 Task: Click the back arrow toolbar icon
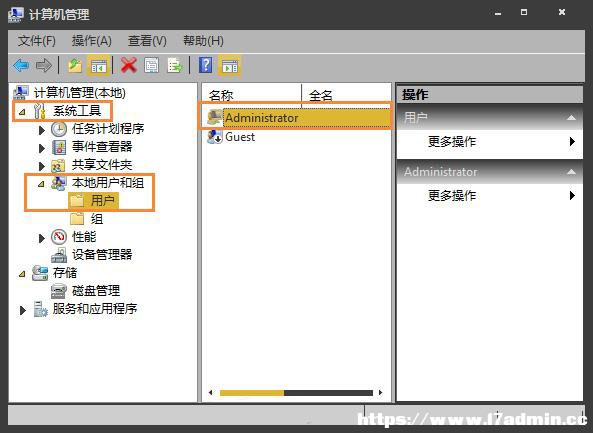[21, 66]
